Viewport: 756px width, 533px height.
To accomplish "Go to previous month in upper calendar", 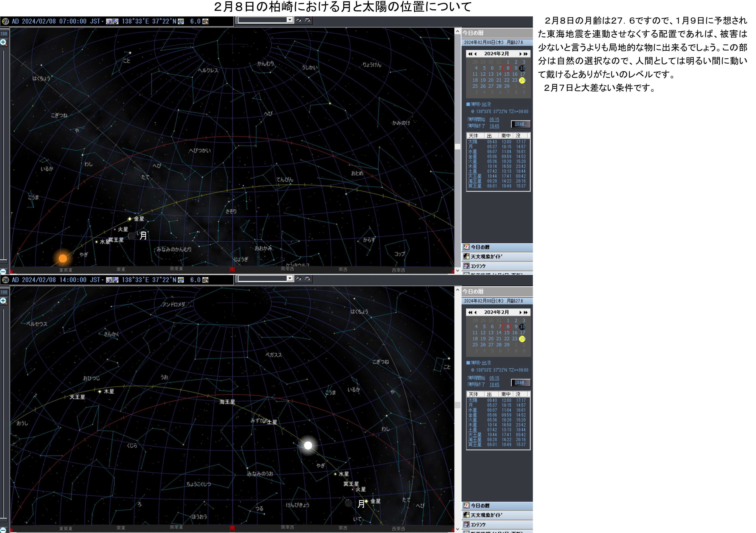I will point(475,54).
